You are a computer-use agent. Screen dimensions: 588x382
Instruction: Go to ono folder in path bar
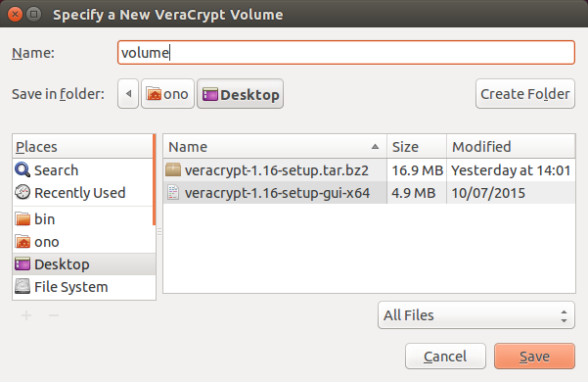(x=167, y=94)
